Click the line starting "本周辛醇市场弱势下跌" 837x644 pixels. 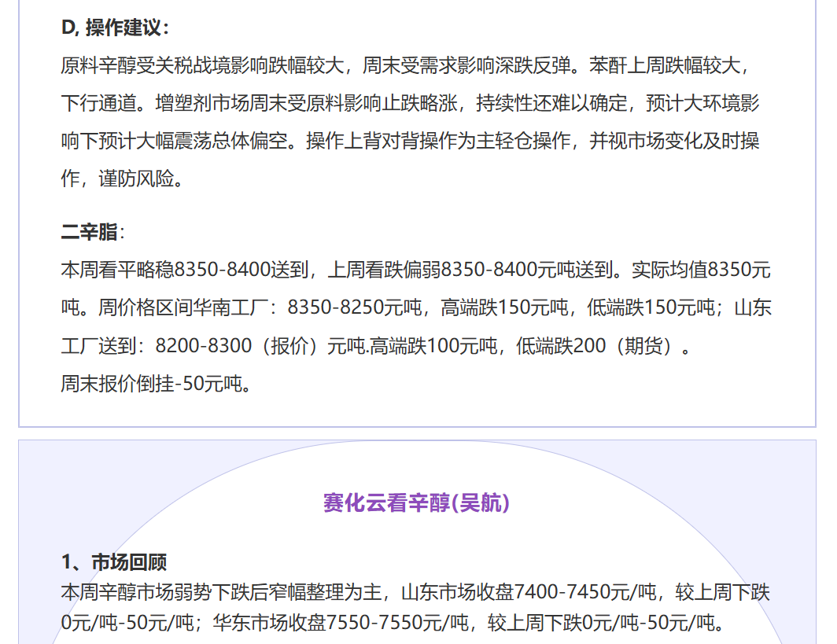(415, 592)
